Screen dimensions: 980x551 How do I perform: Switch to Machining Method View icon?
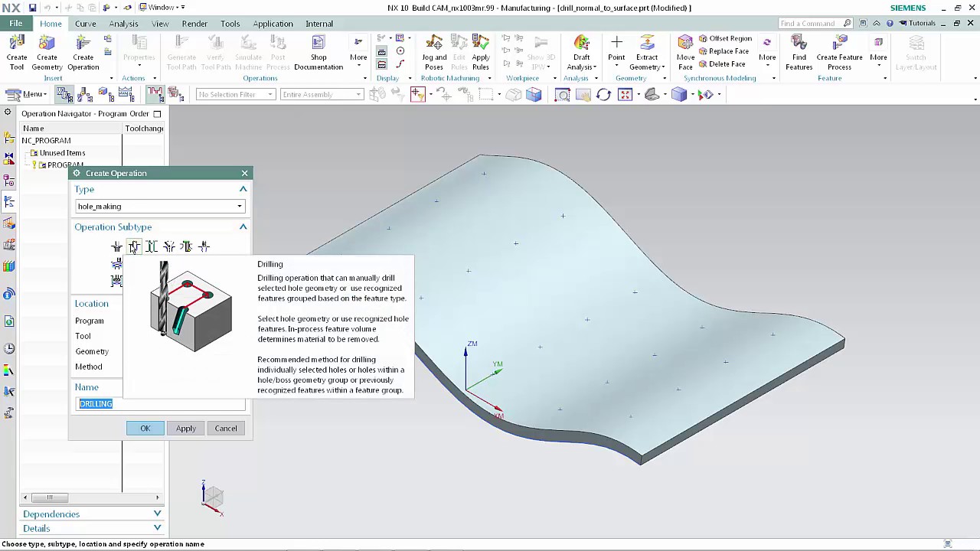[126, 95]
